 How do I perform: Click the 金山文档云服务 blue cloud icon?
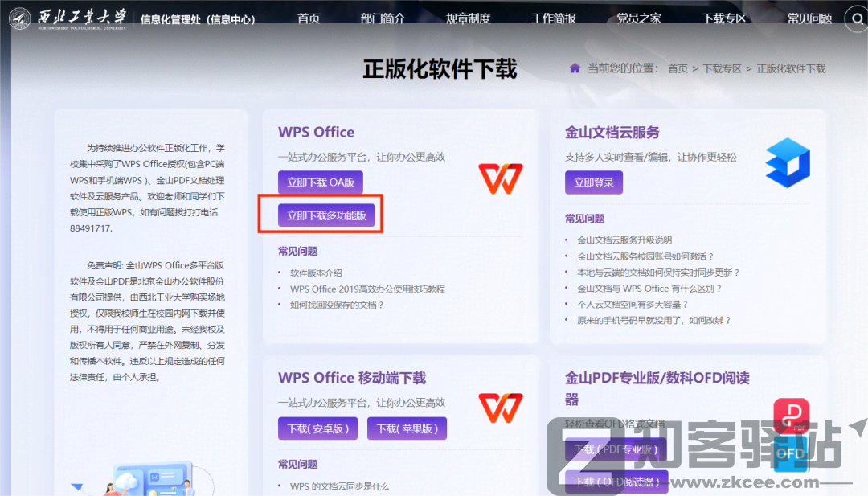(x=788, y=162)
